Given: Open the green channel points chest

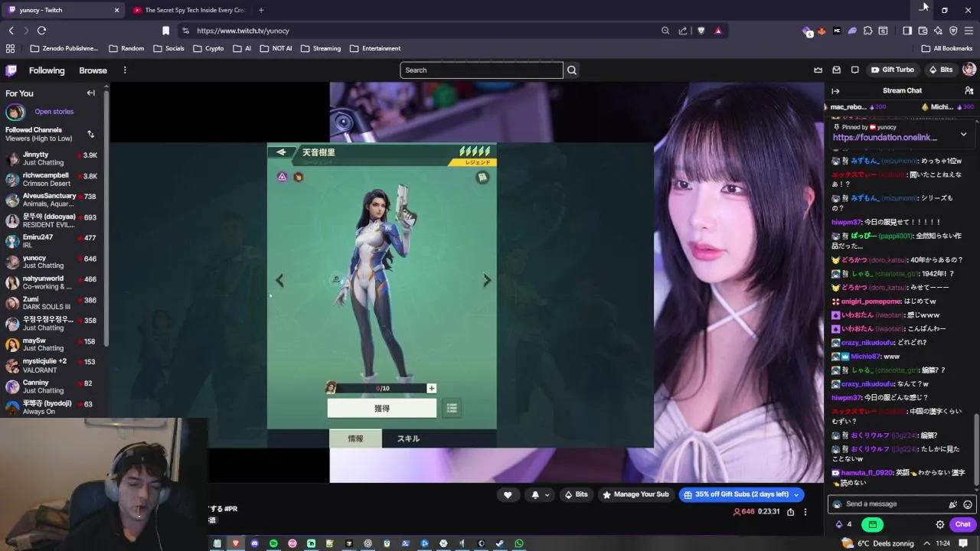Looking at the screenshot, I should click(x=872, y=524).
